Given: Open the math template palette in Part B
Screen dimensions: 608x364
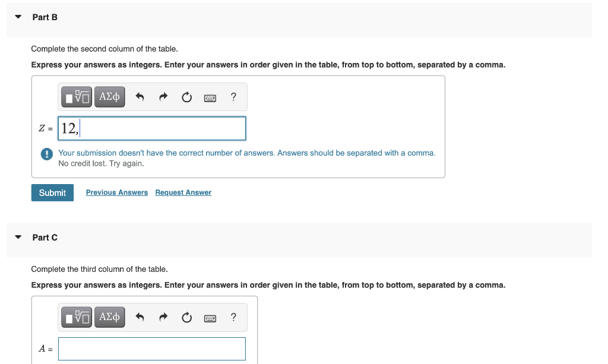Looking at the screenshot, I should coord(75,96).
